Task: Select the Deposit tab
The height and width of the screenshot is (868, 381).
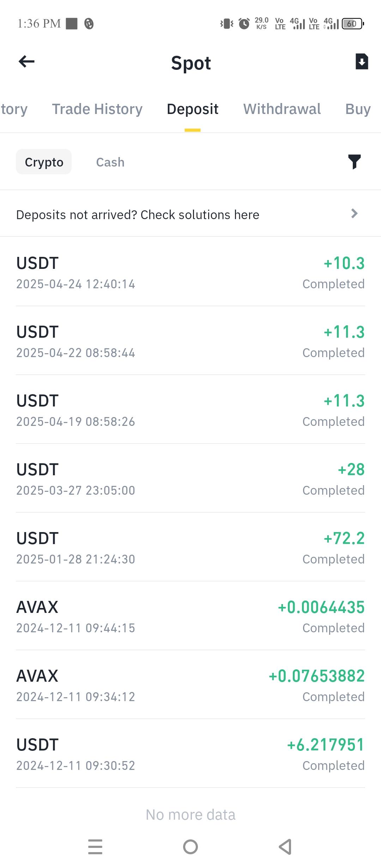Action: coord(193,109)
